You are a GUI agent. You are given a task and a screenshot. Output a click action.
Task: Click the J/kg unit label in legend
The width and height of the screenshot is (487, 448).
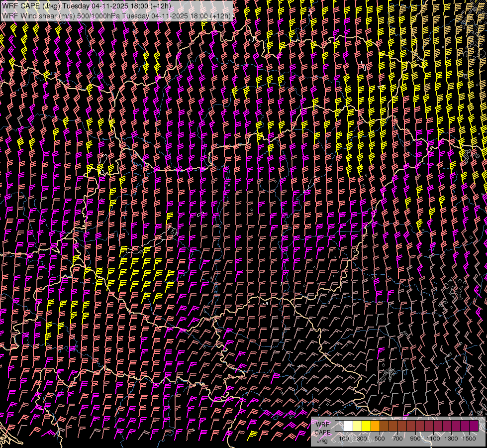(322, 440)
